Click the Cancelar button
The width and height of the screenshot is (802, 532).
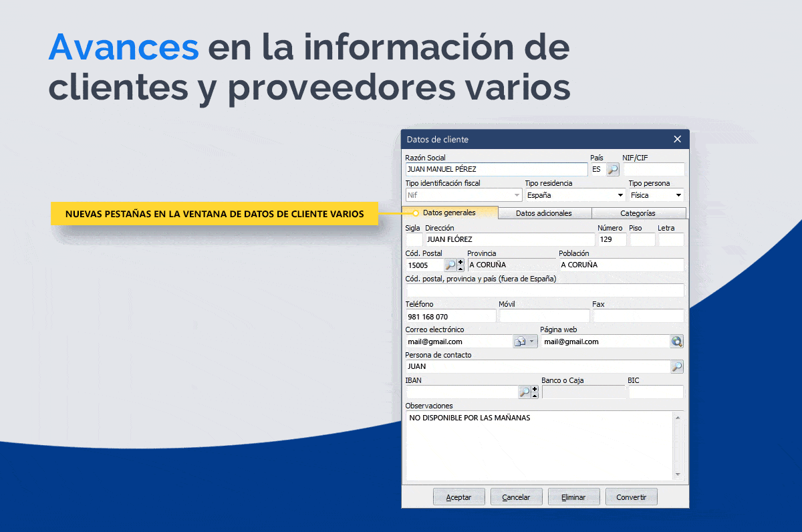pos(516,497)
